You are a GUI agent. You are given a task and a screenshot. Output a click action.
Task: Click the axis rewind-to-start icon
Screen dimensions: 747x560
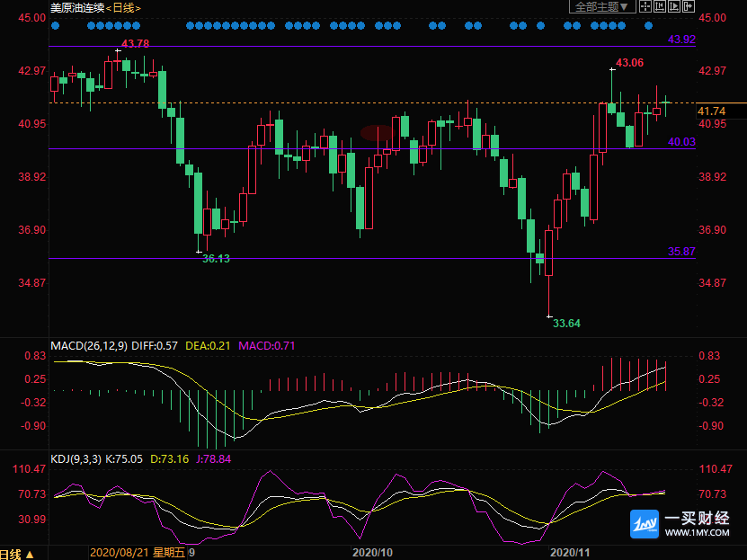click(660, 6)
